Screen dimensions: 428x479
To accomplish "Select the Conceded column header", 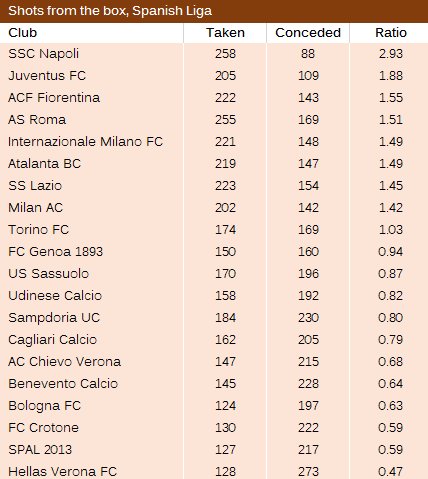I will (308, 33).
